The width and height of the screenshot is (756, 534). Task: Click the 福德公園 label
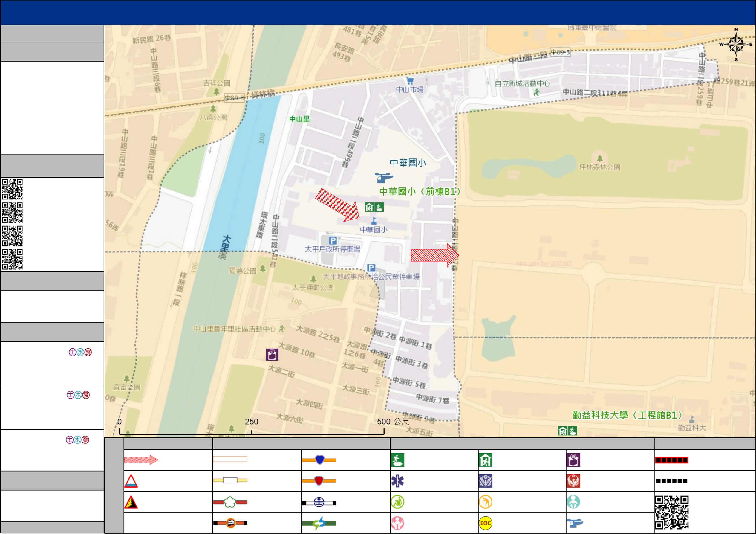[x=242, y=271]
